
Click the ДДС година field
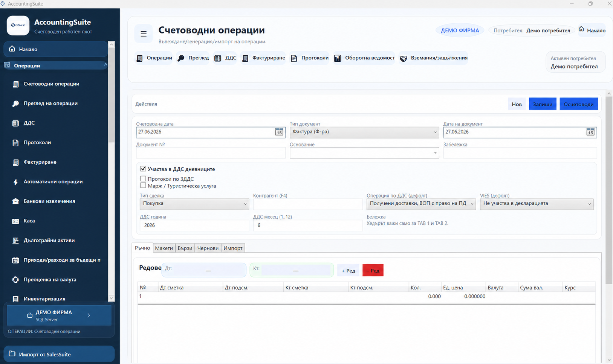(x=194, y=225)
